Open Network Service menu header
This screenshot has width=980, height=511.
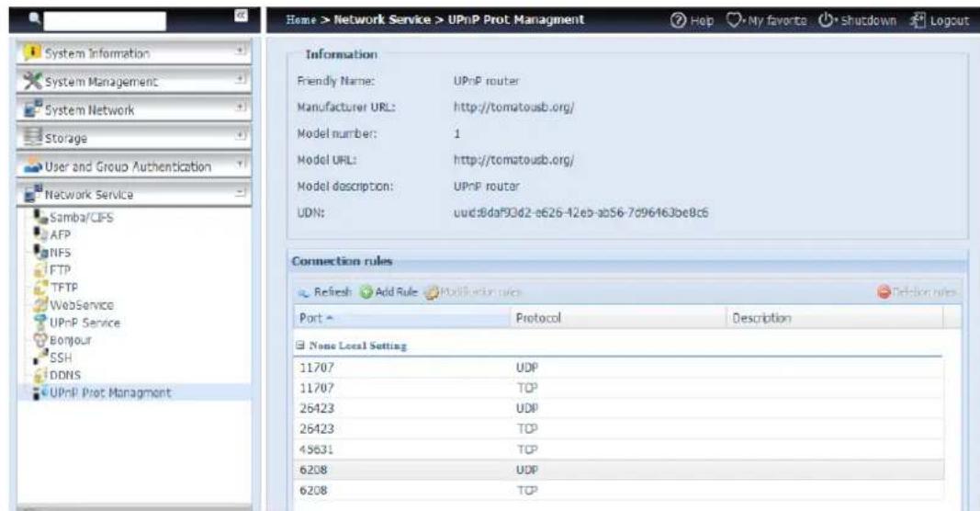[x=134, y=194]
